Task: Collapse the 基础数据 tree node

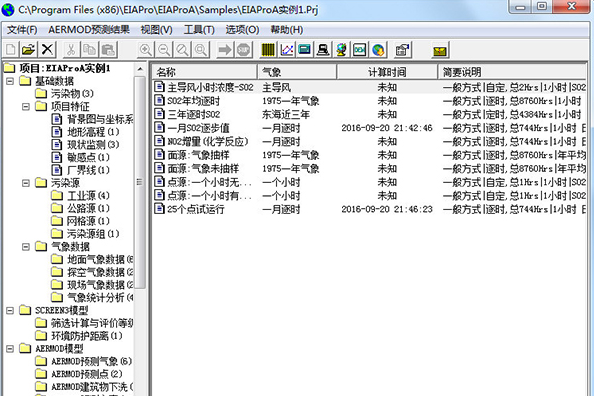Action: point(10,81)
